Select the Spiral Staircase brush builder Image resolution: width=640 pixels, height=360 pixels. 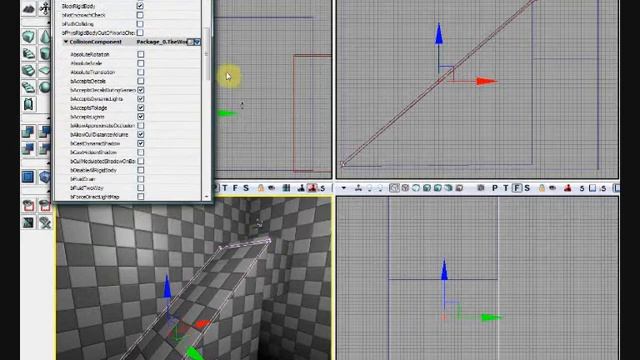tap(29, 87)
